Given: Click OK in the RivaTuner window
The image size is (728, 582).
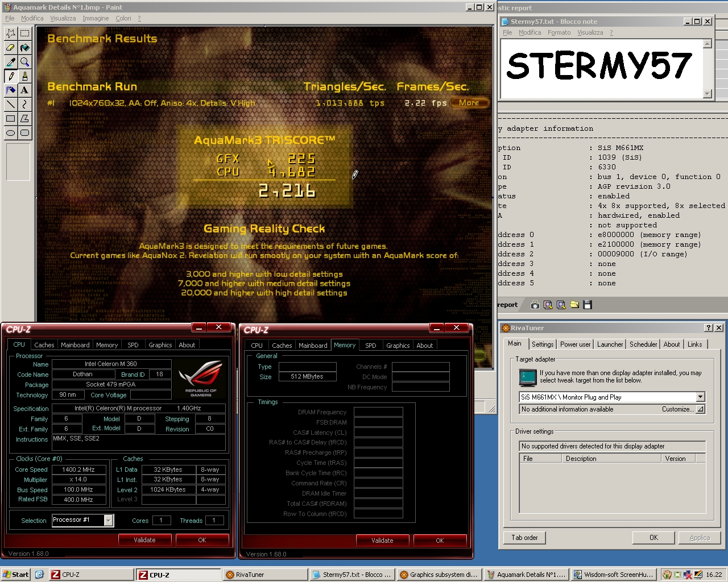Looking at the screenshot, I should tap(653, 538).
